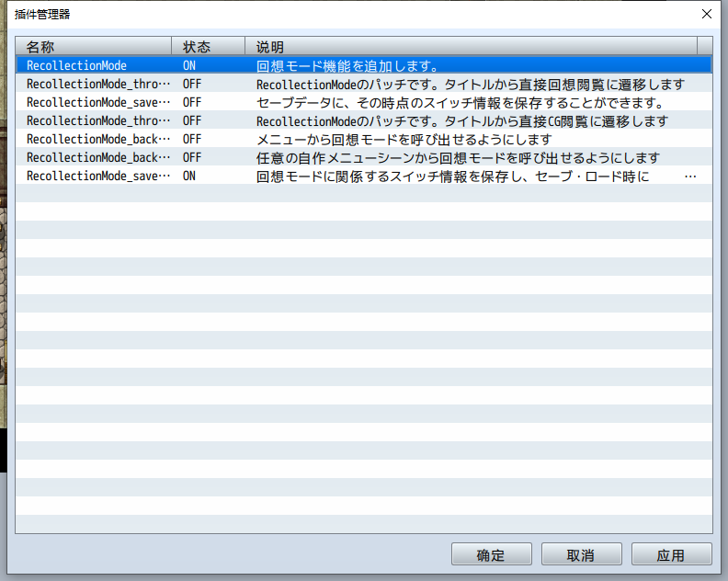
Task: Click the 状态 column header
Action: [209, 47]
